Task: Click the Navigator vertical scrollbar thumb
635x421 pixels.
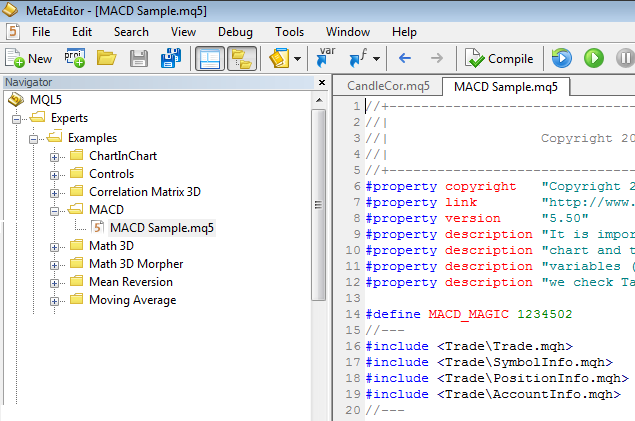Action: click(319, 204)
